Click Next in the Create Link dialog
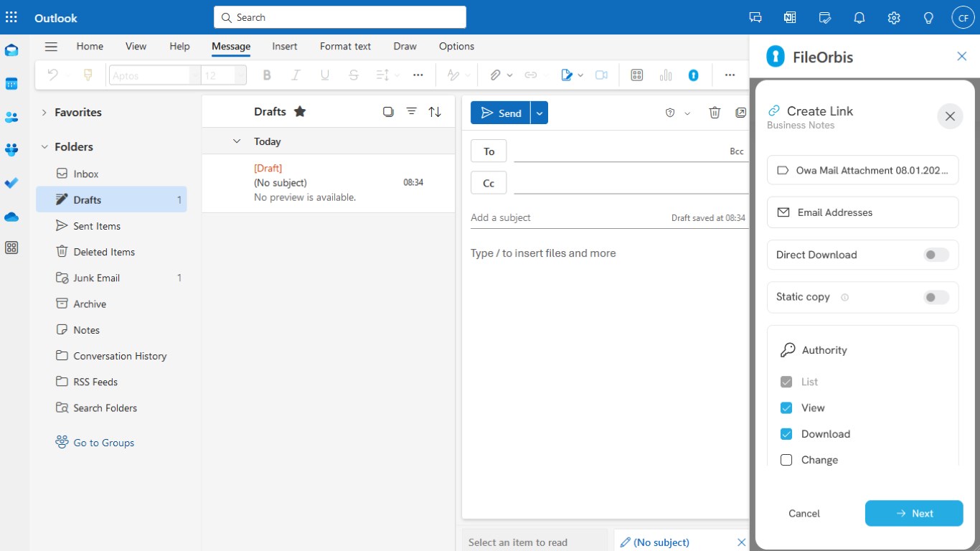Viewport: 980px width, 551px height. pos(914,513)
